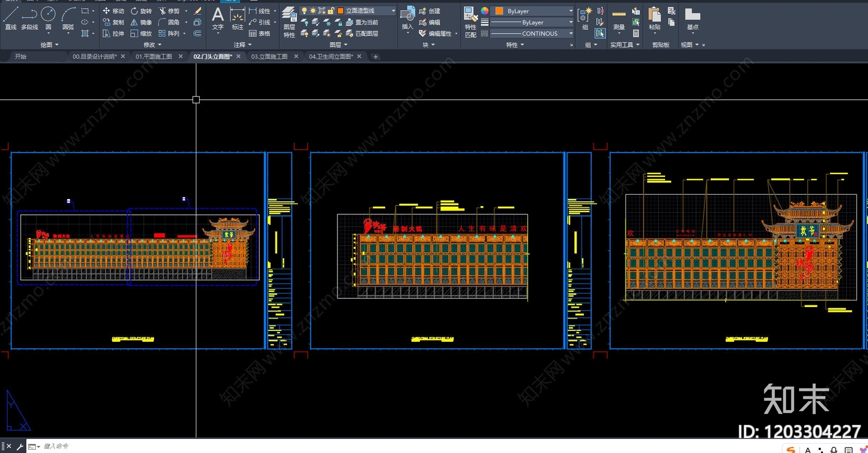Viewport: 868px width, 453px height.
Task: Click the 移动 (Move) tool
Action: point(113,11)
